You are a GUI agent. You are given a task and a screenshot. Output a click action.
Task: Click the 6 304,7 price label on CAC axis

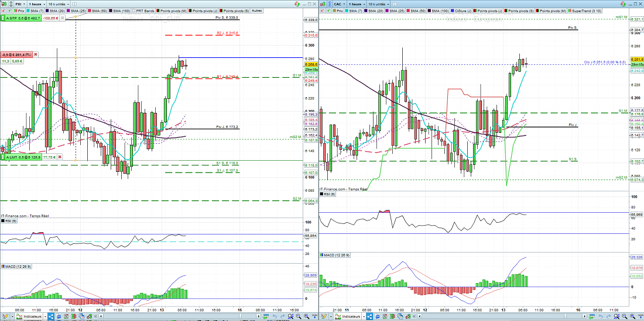coord(636,30)
